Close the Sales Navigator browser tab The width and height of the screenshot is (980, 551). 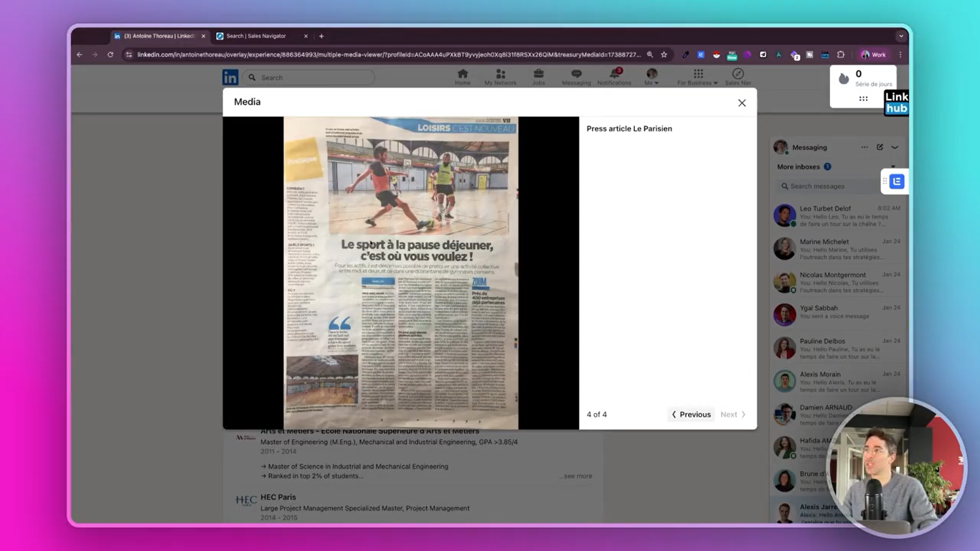pos(306,36)
